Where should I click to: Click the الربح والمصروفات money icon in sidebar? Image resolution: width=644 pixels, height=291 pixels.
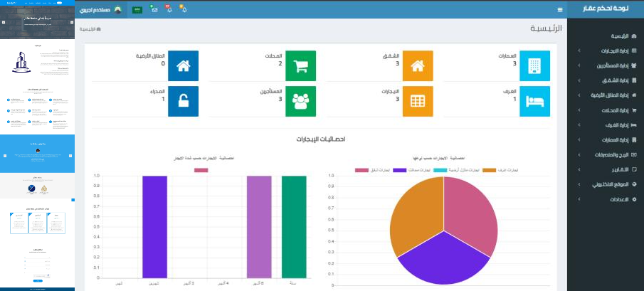634,154
